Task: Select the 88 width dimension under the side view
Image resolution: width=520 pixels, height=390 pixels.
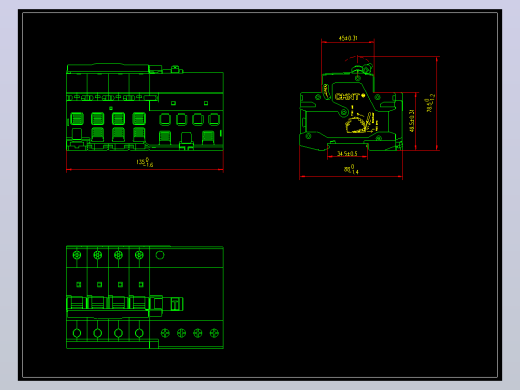Action: point(351,169)
